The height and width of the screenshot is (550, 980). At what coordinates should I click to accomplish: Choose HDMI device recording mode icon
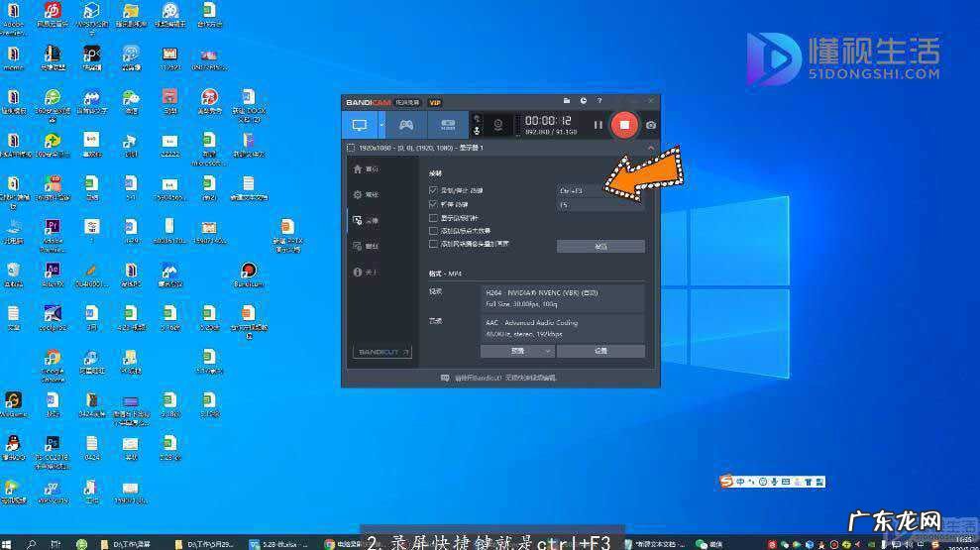point(448,125)
